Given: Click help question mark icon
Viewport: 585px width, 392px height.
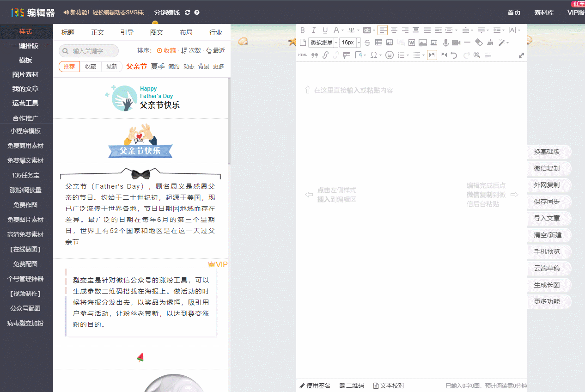Looking at the screenshot, I should click(x=197, y=12).
